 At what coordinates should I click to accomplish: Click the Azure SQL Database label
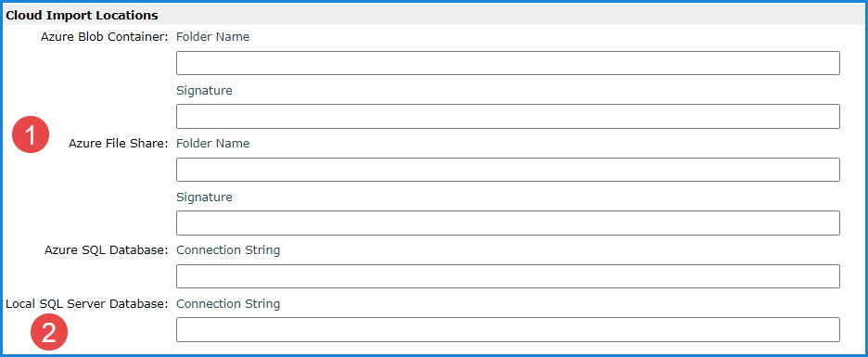[107, 250]
